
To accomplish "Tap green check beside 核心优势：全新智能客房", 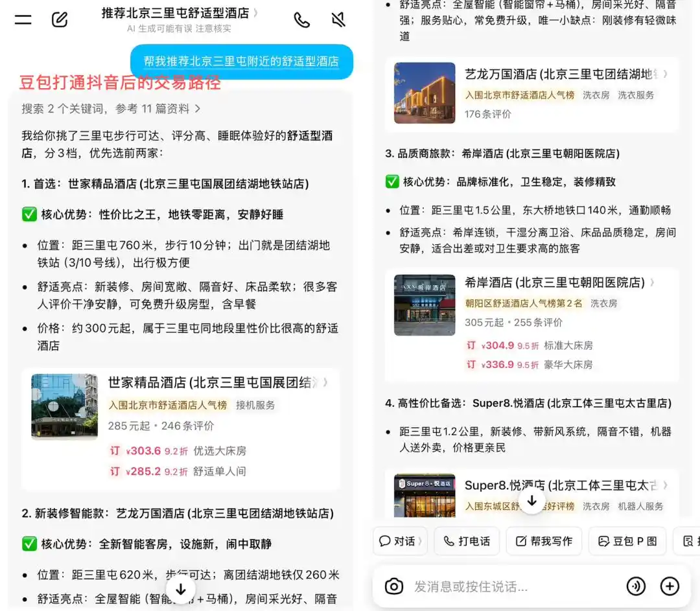I will [x=29, y=544].
